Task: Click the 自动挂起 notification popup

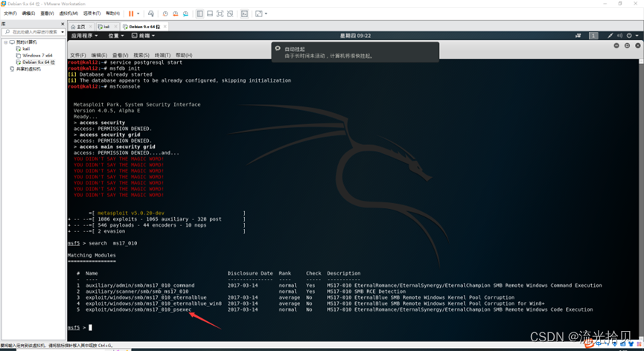Action: (355, 52)
